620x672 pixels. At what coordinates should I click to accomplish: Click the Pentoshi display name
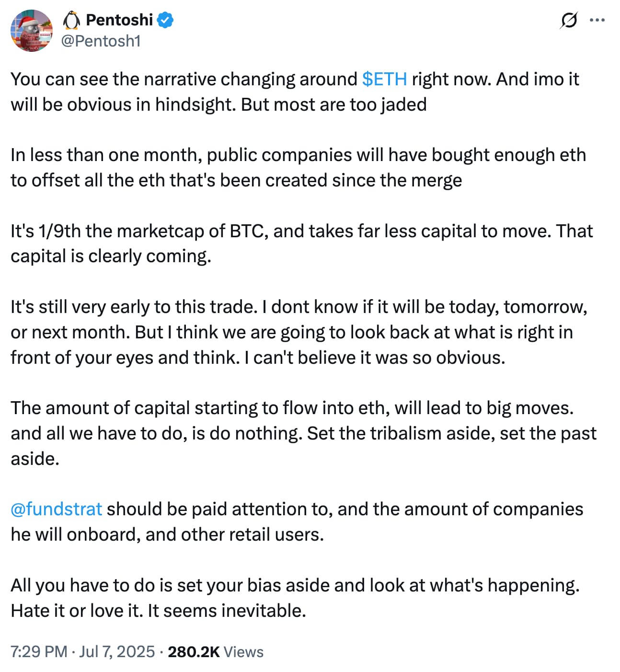[x=119, y=20]
